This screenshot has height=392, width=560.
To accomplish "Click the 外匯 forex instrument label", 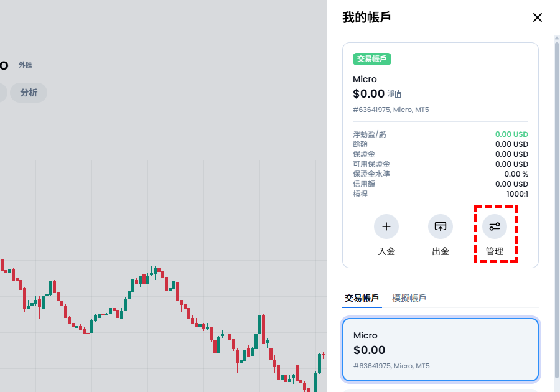I will tap(25, 65).
